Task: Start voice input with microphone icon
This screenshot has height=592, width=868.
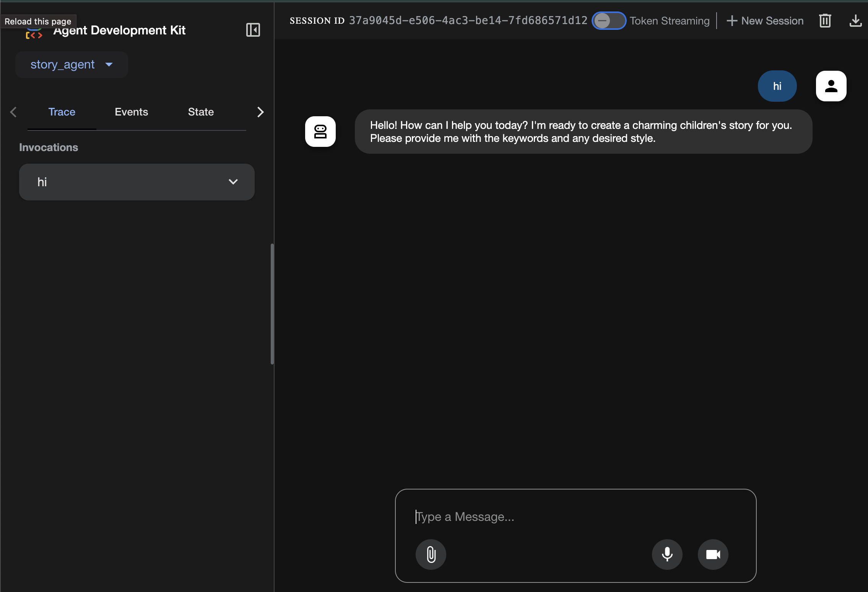Action: click(667, 555)
